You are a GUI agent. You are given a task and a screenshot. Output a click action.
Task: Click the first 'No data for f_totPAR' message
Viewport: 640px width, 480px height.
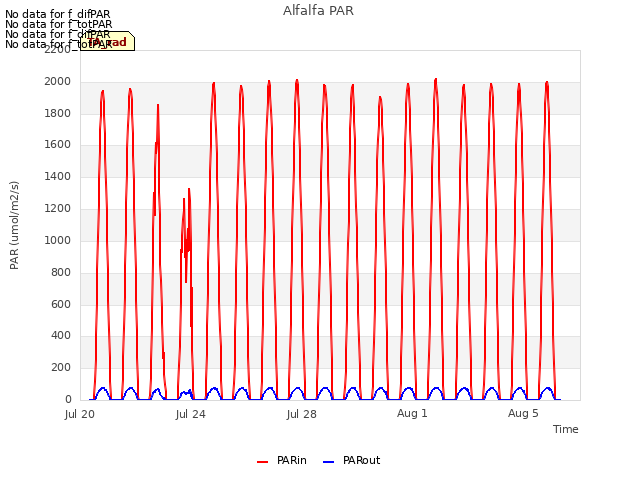[58, 24]
